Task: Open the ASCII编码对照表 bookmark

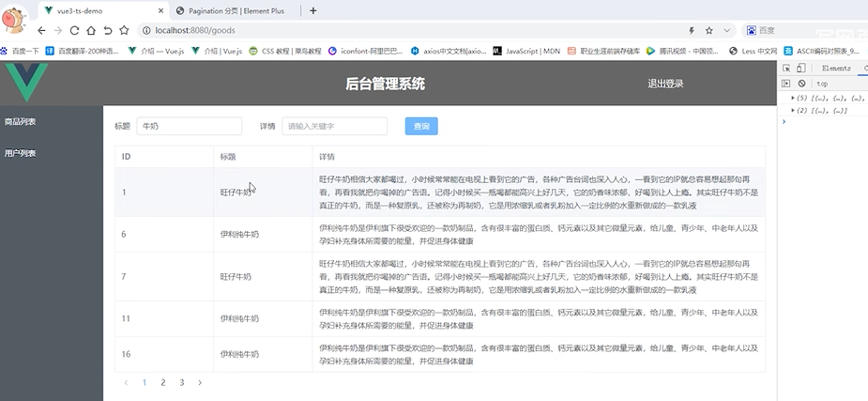Action: pyautogui.click(x=822, y=51)
